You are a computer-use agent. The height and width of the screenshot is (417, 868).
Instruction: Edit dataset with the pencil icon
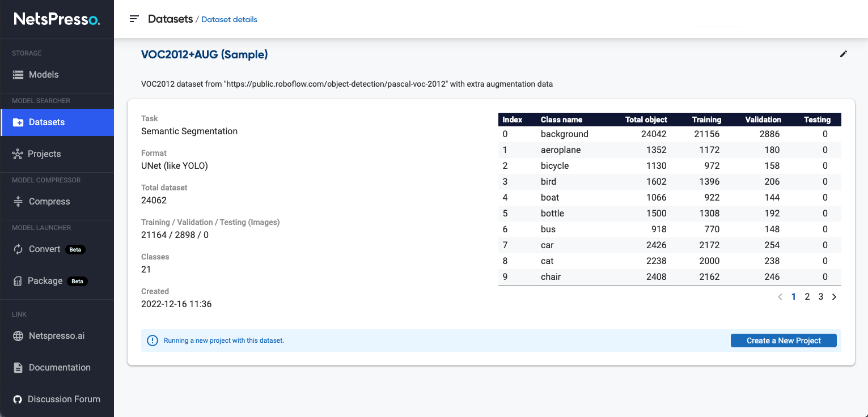tap(844, 54)
